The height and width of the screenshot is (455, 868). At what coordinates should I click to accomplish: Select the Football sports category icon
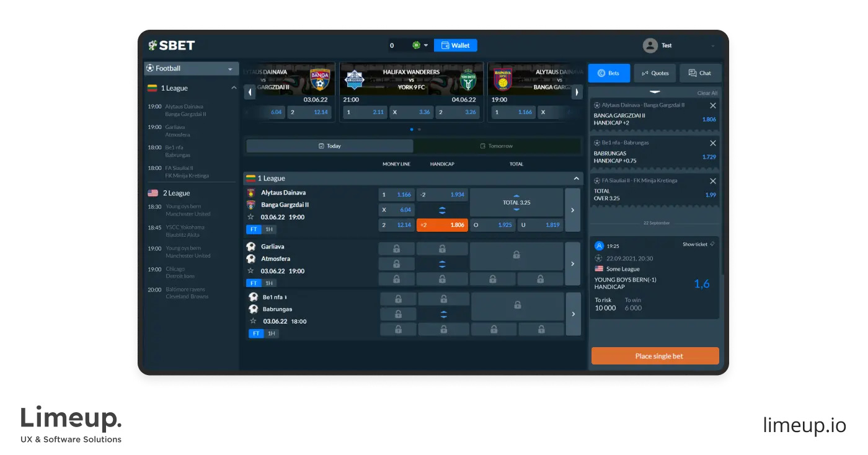149,68
